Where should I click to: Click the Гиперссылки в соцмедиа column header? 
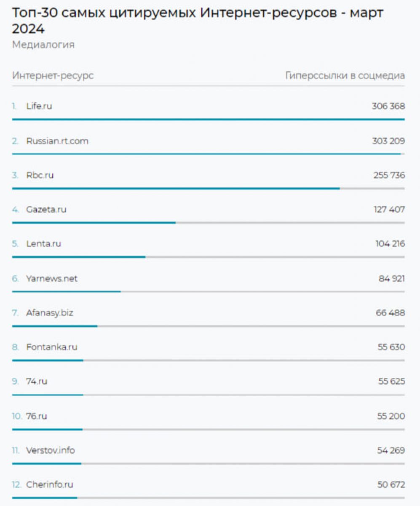(345, 76)
